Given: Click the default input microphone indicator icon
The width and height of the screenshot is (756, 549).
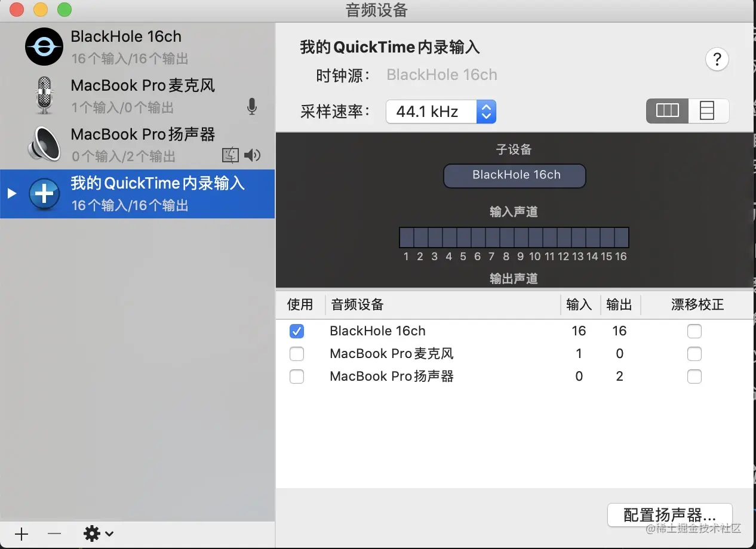Looking at the screenshot, I should pyautogui.click(x=252, y=107).
